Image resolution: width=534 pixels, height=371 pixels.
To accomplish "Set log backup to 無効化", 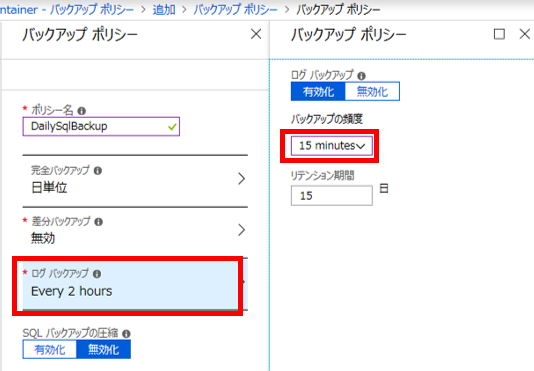I will point(372,91).
